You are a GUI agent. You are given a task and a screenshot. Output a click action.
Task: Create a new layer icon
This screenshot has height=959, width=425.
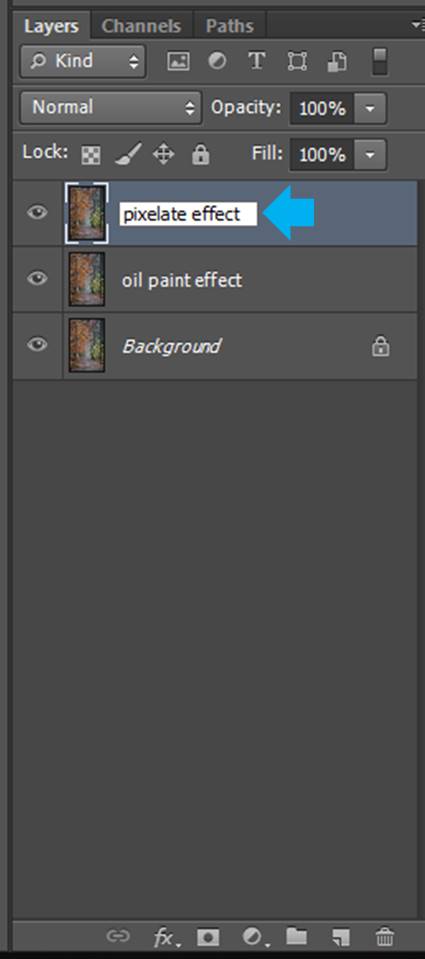[339, 936]
